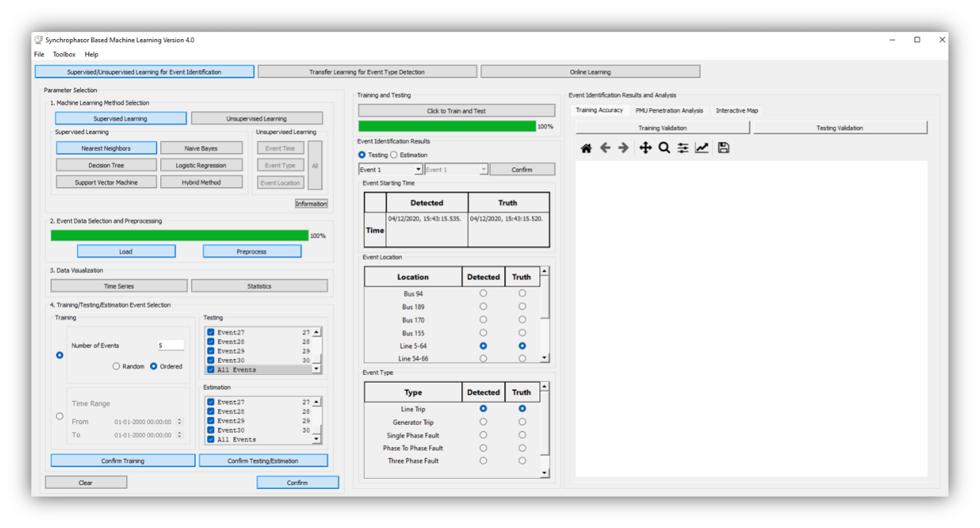Click the Home reset view icon
This screenshot has width=980, height=528.
585,148
